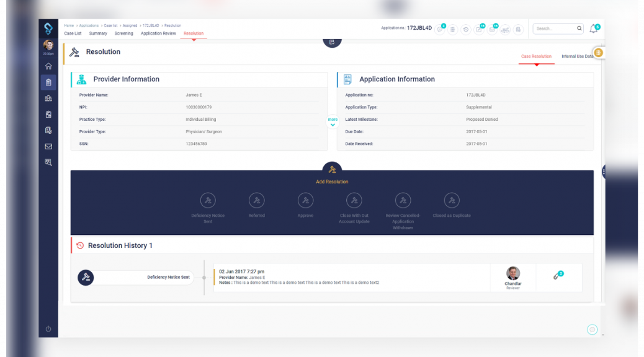The image size is (644, 357).
Task: Click the NPI value 10030000179
Action: point(199,107)
